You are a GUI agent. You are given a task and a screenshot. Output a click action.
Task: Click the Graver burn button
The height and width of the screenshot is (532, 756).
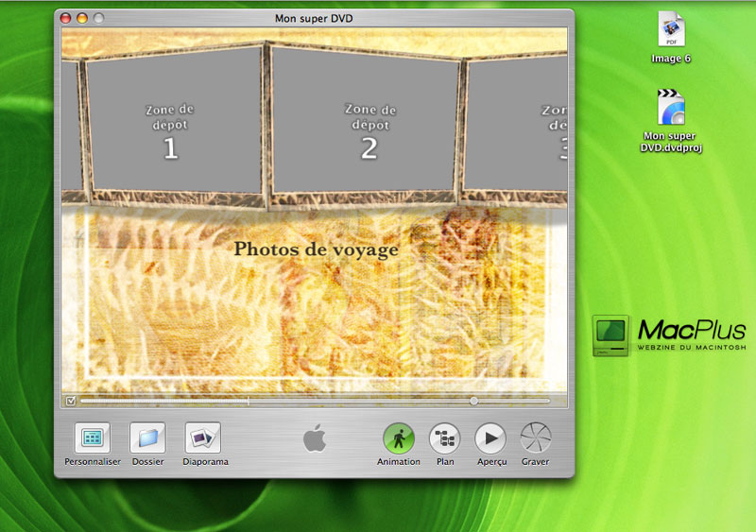coord(536,438)
